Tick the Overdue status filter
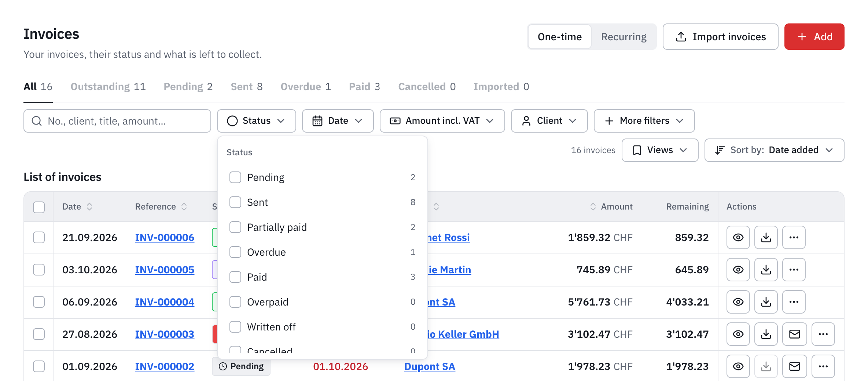The height and width of the screenshot is (381, 868). (x=235, y=252)
